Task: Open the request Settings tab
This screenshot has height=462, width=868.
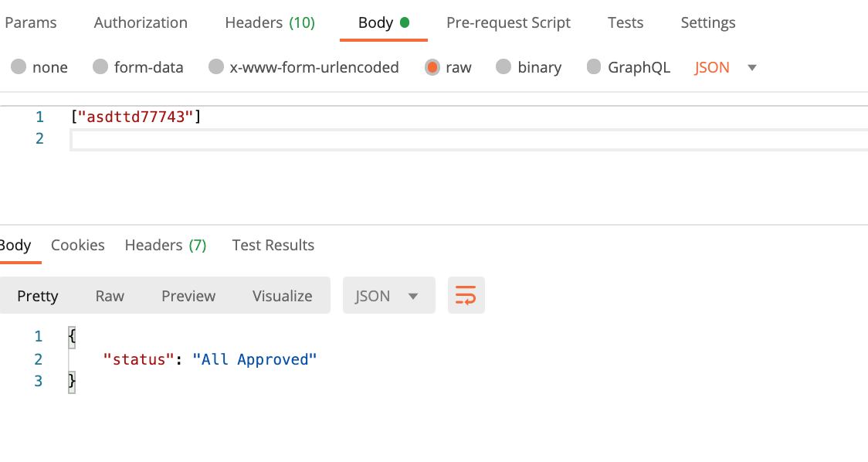Action: pyautogui.click(x=708, y=22)
